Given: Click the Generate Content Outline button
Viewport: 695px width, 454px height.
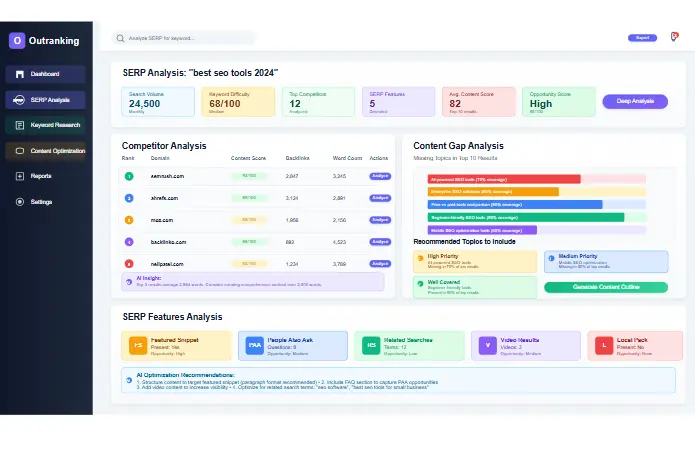Looking at the screenshot, I should (606, 287).
